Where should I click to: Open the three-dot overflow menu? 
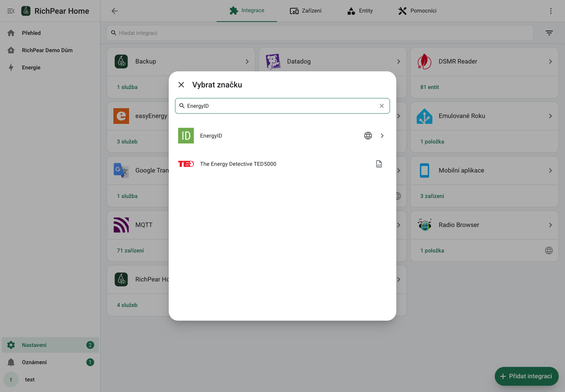click(x=551, y=11)
